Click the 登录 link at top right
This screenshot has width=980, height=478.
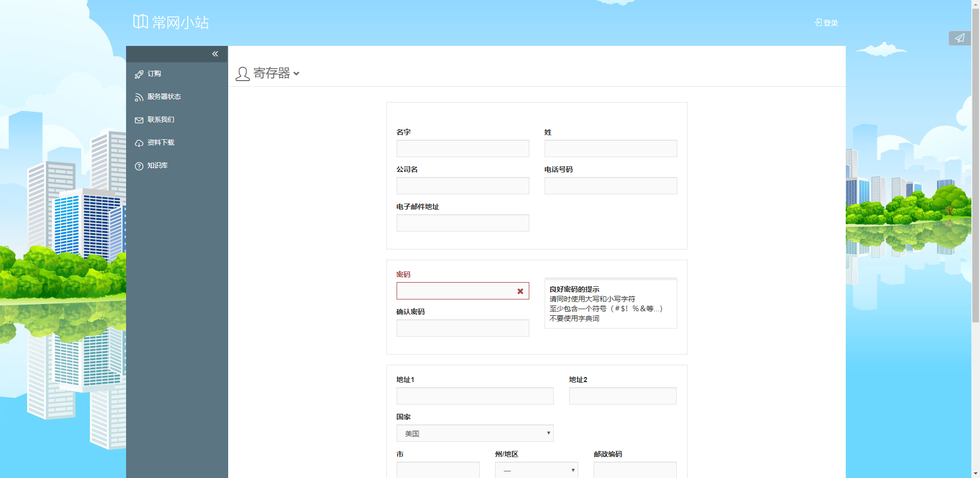(829, 22)
